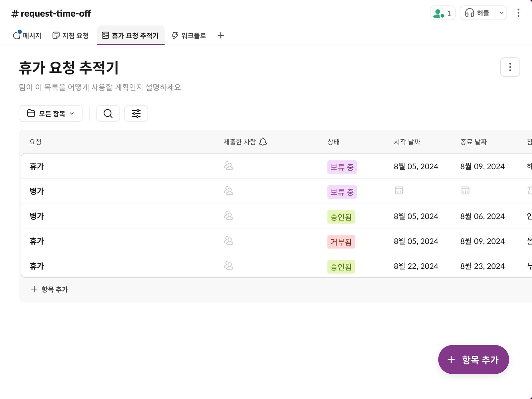532x399 pixels.
Task: Click end date 8월 09, 2024 in first row
Action: [482, 166]
